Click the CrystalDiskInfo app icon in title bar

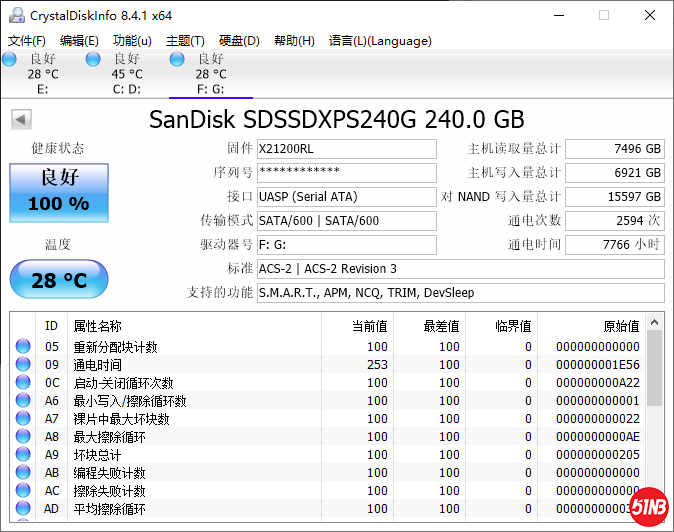click(15, 15)
